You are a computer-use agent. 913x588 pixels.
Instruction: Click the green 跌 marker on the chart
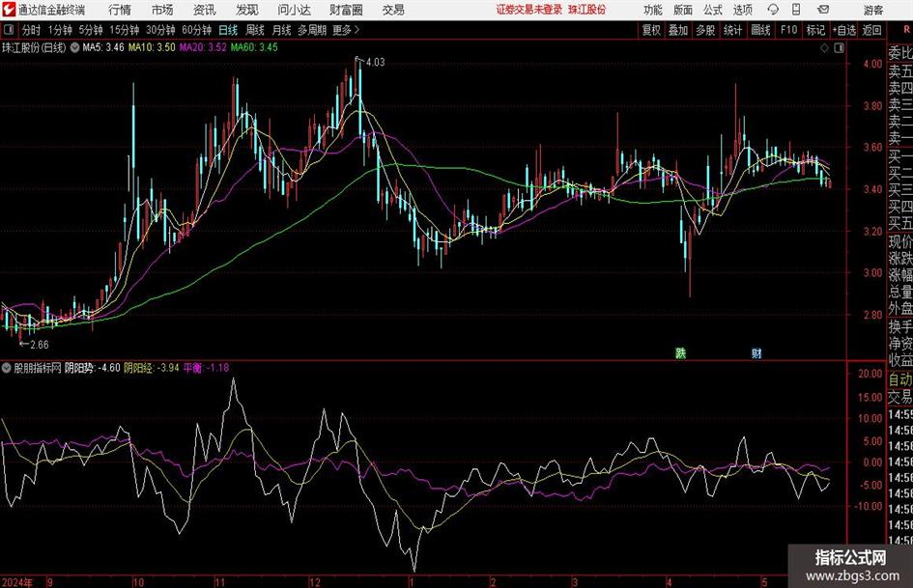coord(680,352)
